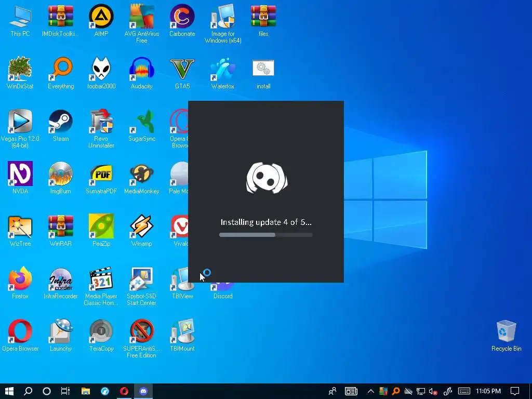Select the WizTree shortcut icon

20,227
